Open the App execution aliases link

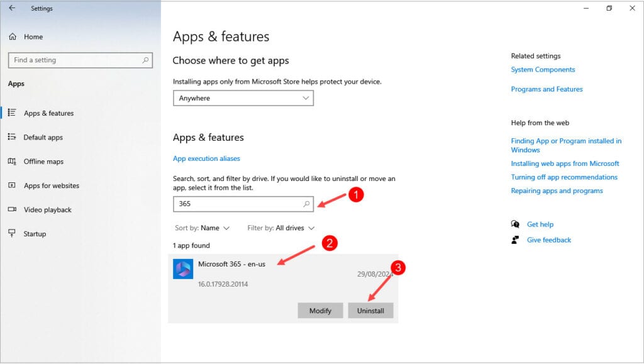click(206, 158)
